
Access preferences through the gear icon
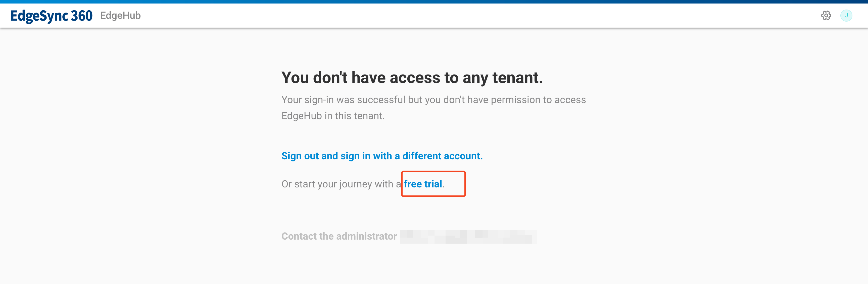coord(827,16)
